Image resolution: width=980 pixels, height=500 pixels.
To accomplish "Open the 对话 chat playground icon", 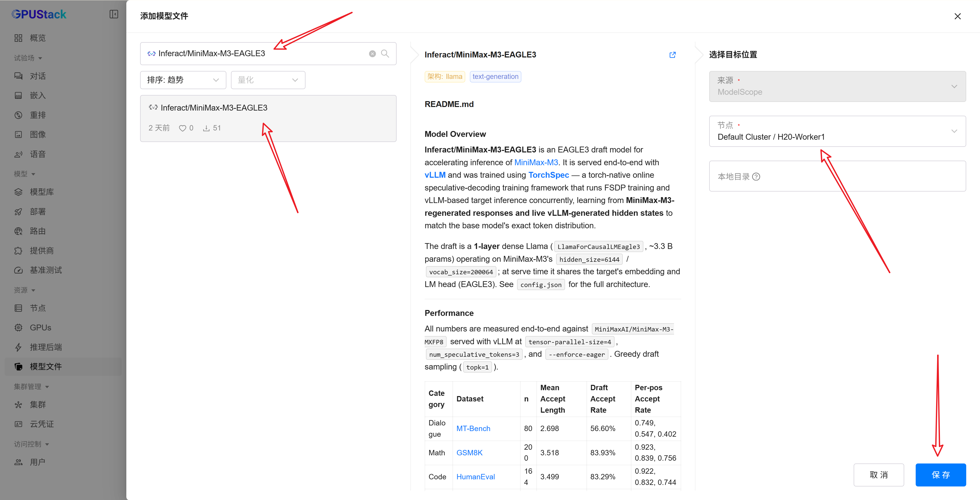I will (18, 76).
